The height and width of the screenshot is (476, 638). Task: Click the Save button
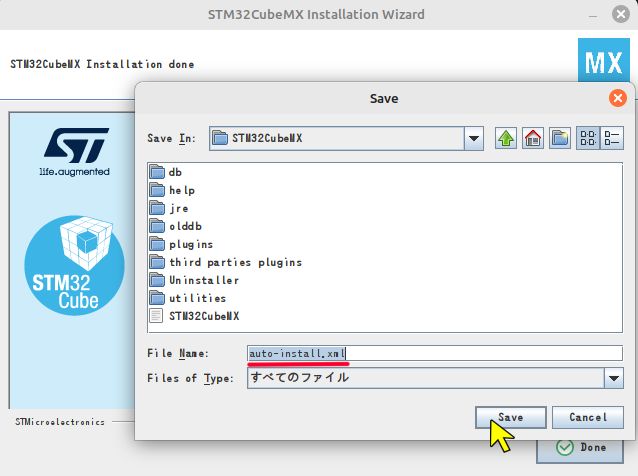tap(511, 417)
